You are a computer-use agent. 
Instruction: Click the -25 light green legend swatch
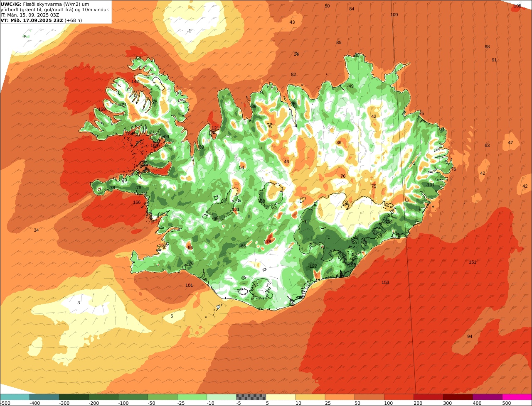(x=192, y=397)
